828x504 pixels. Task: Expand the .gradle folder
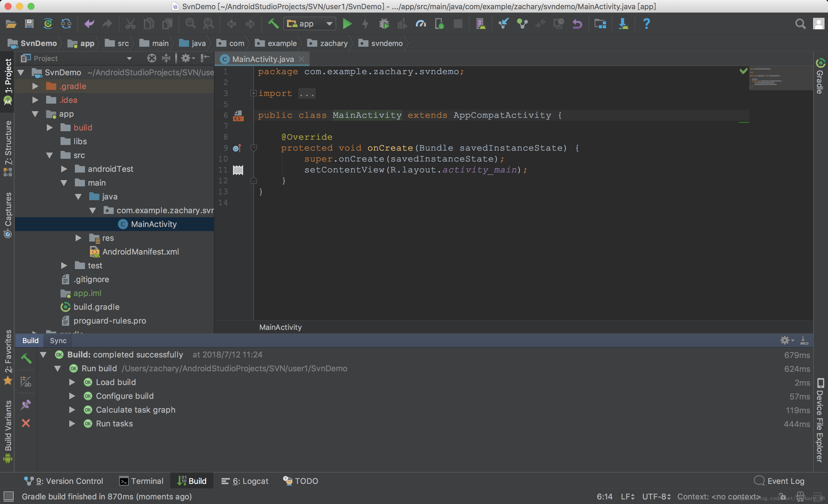click(x=35, y=86)
